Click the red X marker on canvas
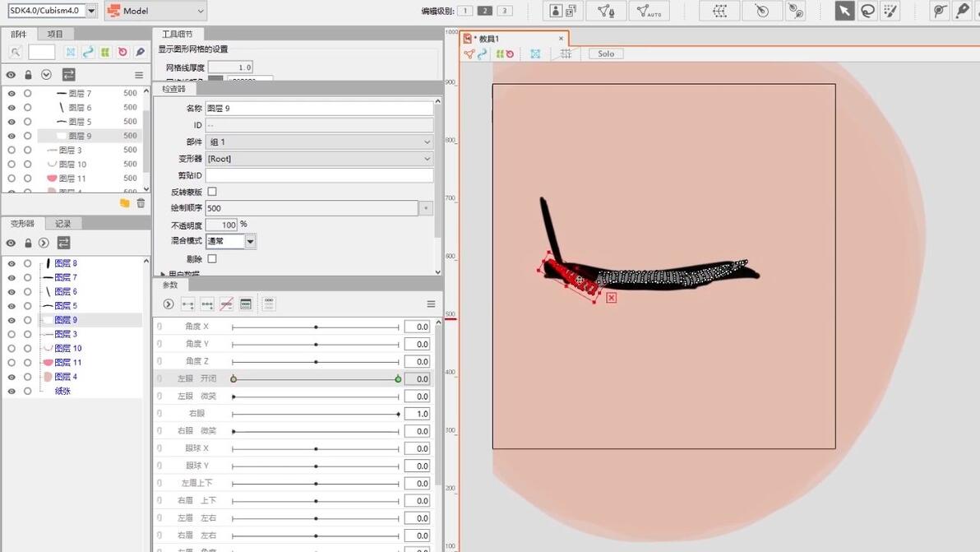The width and height of the screenshot is (980, 552). coord(611,298)
